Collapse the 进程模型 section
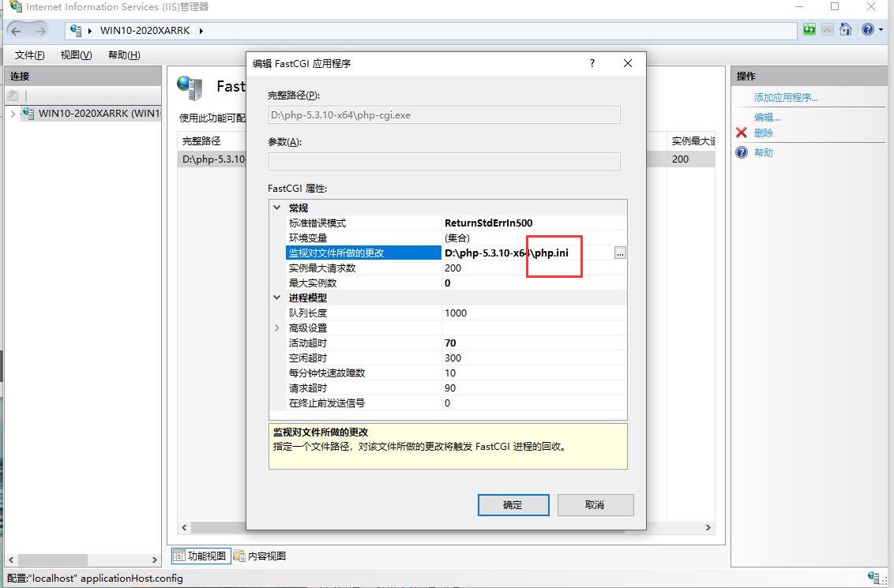894x588 pixels. 277,298
